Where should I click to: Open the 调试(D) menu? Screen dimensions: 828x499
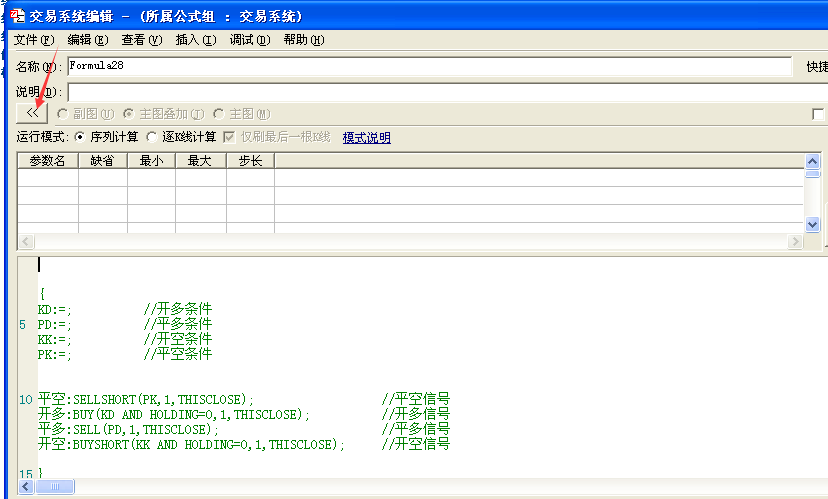[250, 40]
